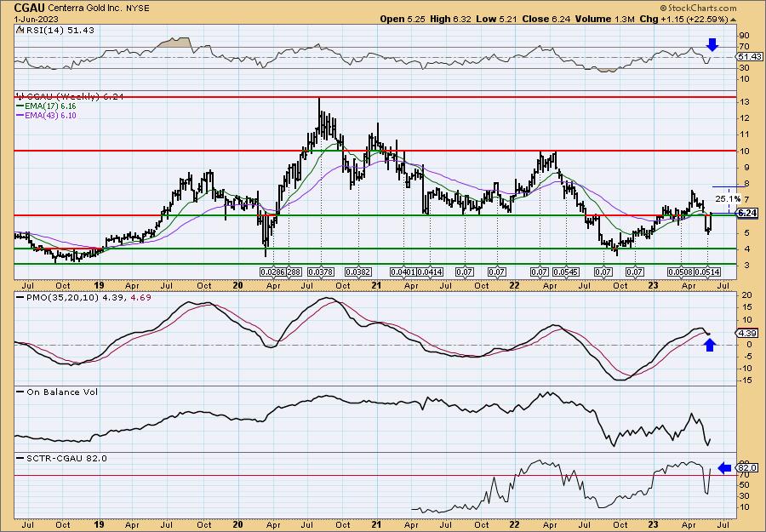Click the 13 price axis label
The width and height of the screenshot is (766, 532).
[744, 102]
